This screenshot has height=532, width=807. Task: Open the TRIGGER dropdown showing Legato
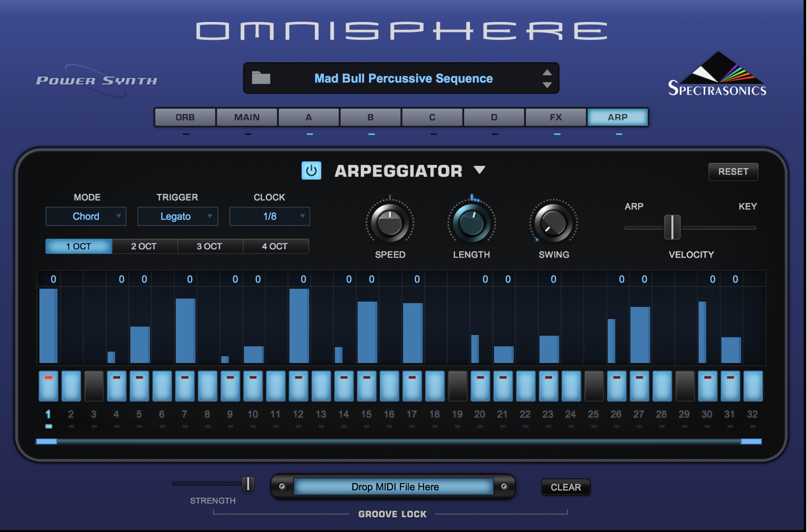pyautogui.click(x=178, y=216)
